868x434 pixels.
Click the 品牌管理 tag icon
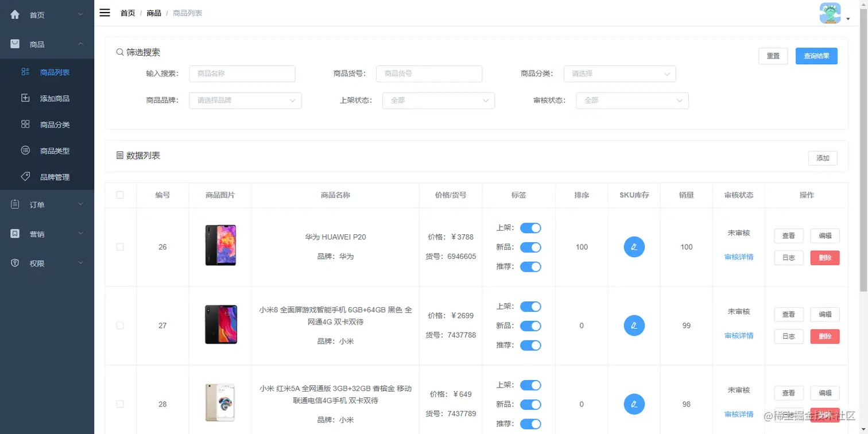pyautogui.click(x=25, y=176)
